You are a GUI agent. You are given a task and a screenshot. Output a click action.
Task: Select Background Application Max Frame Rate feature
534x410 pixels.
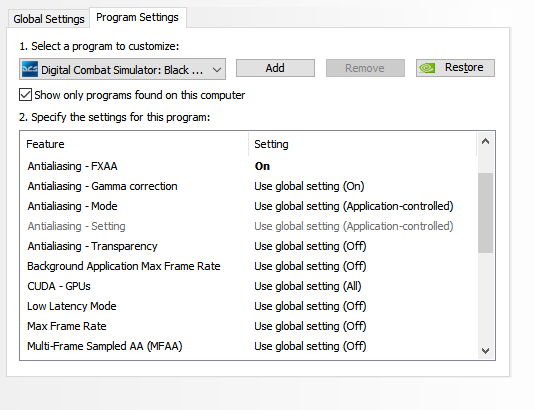click(x=124, y=266)
